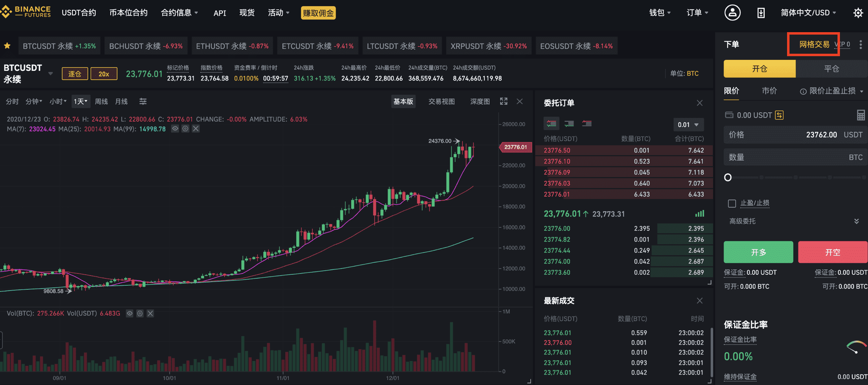
Task: Switch to 交易视图 chart tab
Action: (441, 101)
